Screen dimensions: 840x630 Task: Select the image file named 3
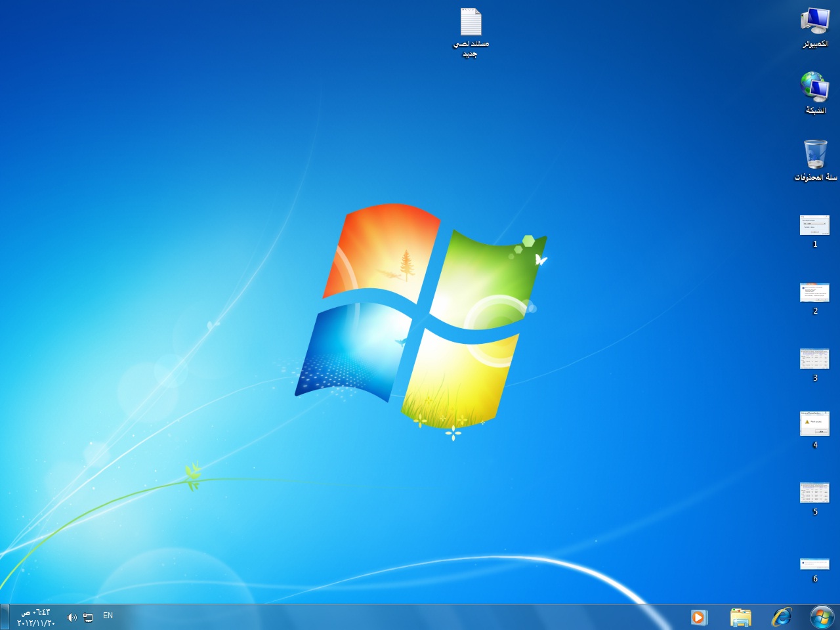pyautogui.click(x=815, y=359)
